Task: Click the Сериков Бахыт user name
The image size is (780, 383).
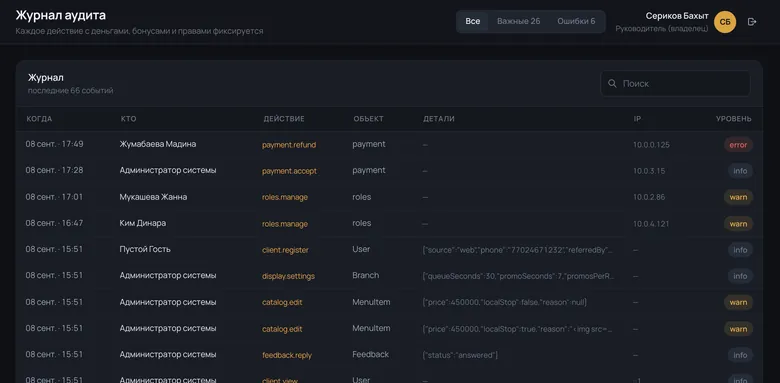Action: click(677, 16)
